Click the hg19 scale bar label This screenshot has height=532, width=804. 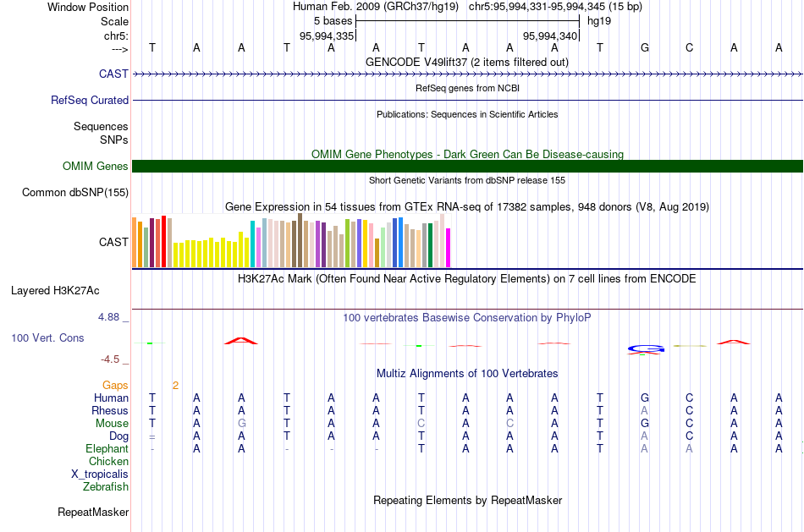pyautogui.click(x=599, y=21)
